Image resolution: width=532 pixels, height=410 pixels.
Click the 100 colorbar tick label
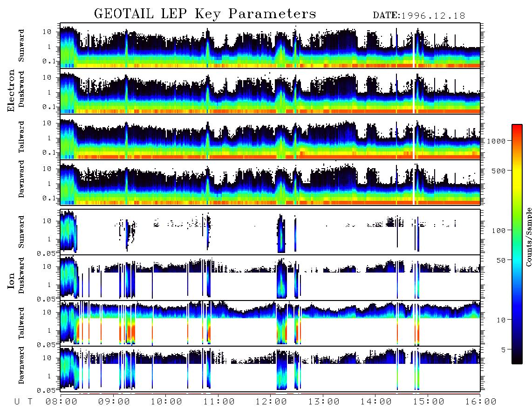pyautogui.click(x=499, y=231)
